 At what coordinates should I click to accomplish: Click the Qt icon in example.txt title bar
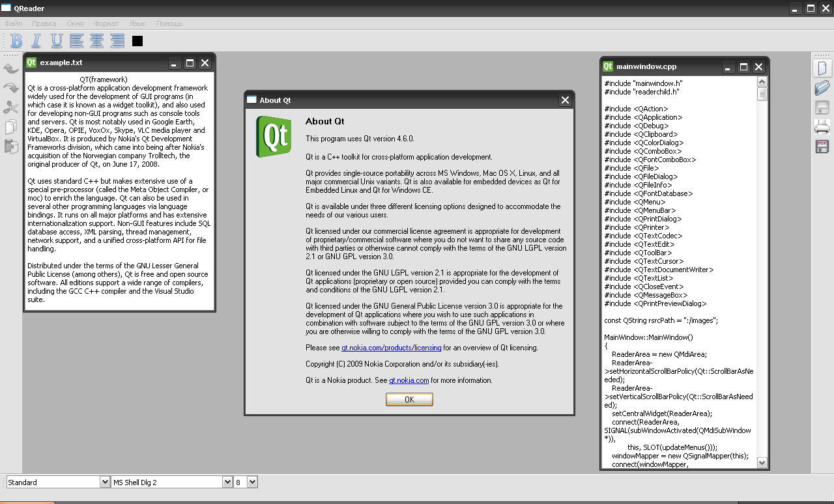click(31, 63)
